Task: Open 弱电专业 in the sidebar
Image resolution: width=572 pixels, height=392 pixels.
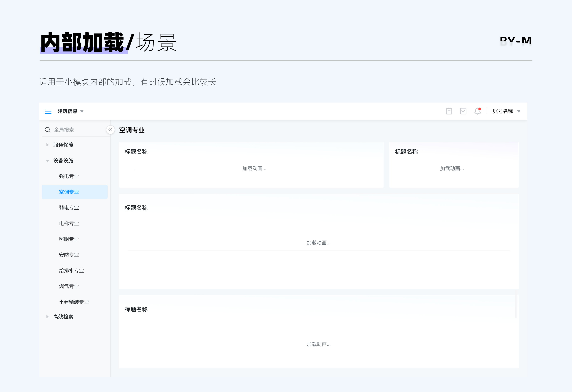Action: coord(69,208)
